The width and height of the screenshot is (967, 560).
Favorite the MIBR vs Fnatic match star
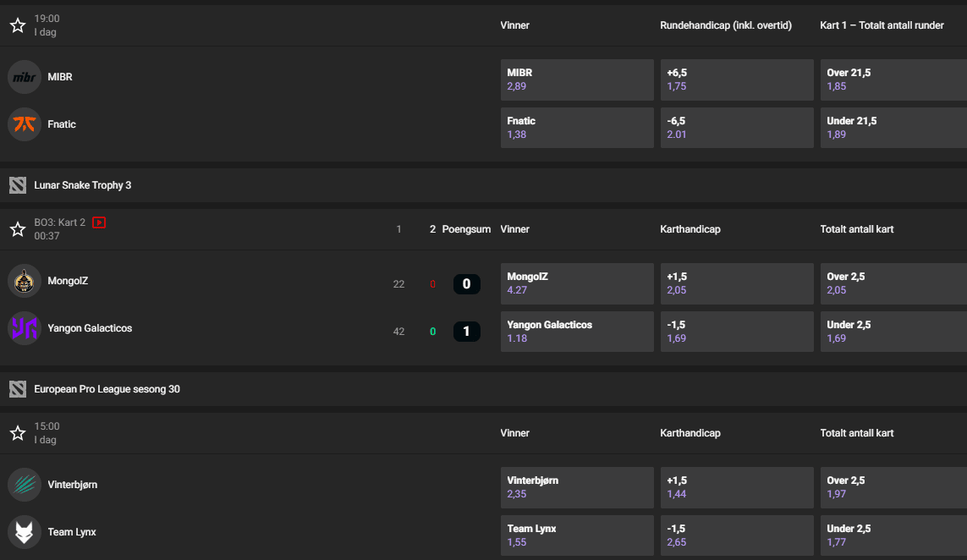18,25
